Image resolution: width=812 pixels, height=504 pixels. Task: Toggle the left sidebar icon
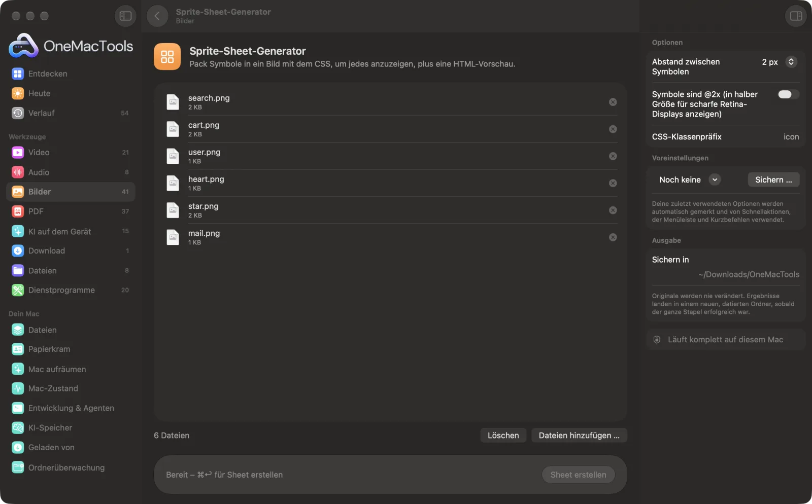pos(125,16)
